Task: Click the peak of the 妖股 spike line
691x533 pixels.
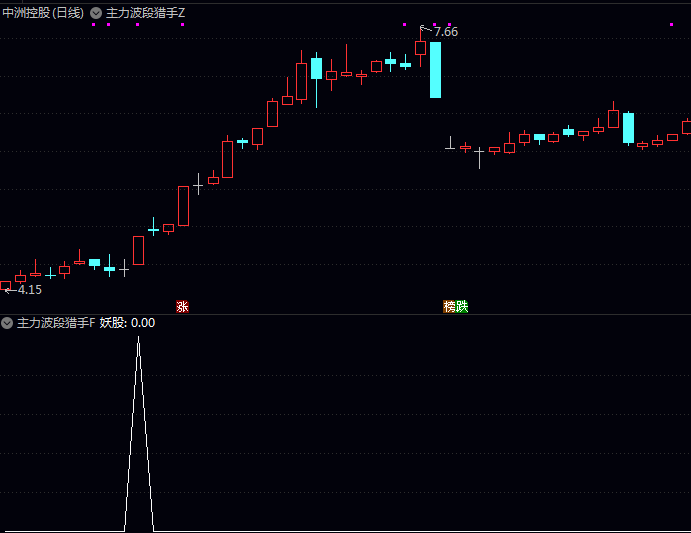Action: 138,339
